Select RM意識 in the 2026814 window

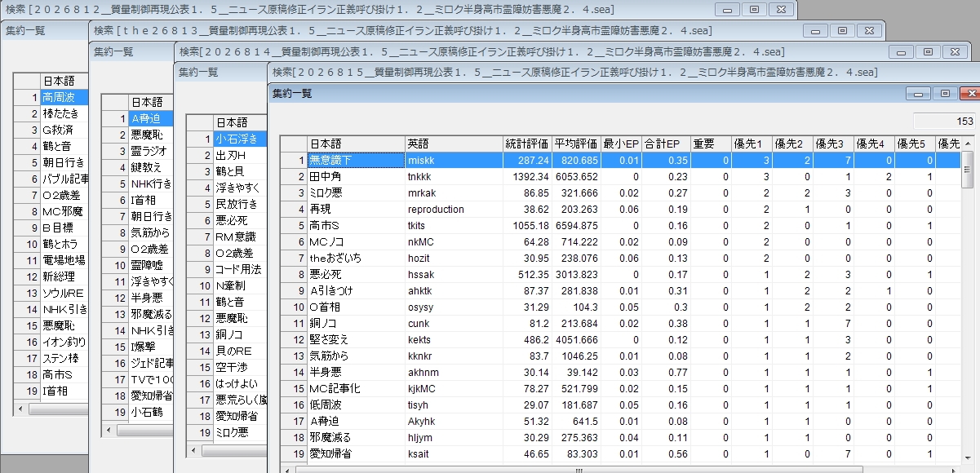(240, 236)
